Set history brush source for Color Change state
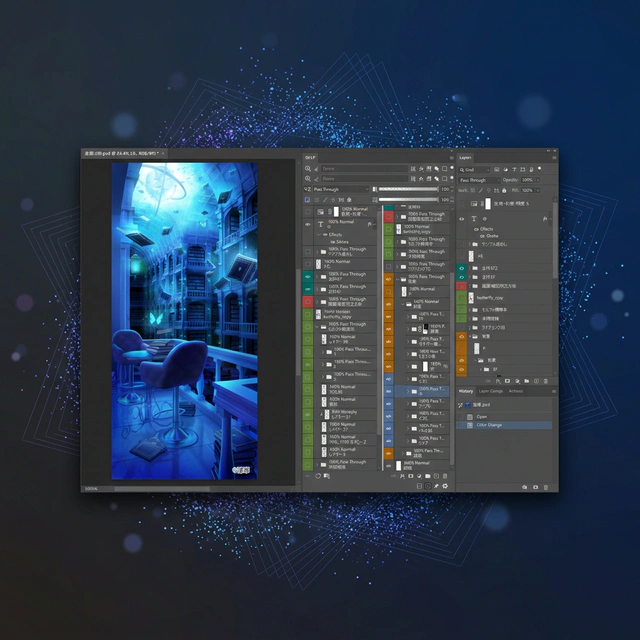Image resolution: width=640 pixels, height=640 pixels. pos(461,425)
